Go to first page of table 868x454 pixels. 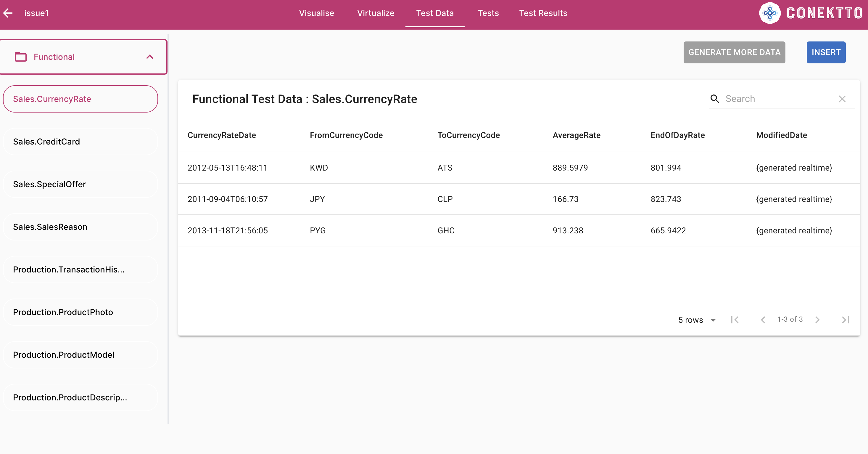pos(735,320)
